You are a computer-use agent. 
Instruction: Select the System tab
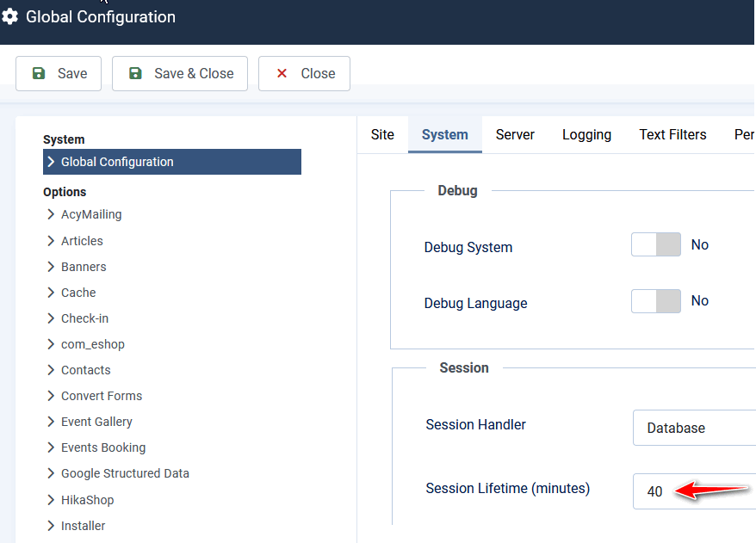click(x=444, y=134)
